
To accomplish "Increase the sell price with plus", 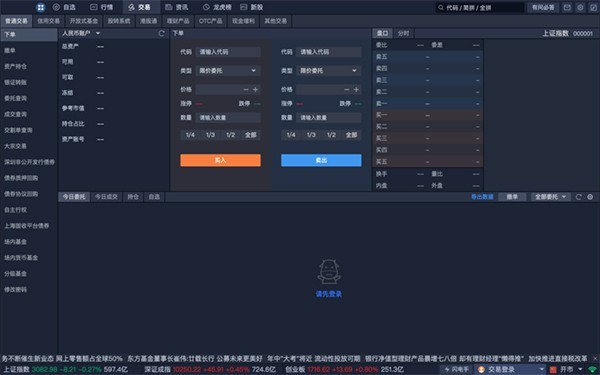I will click(x=356, y=90).
